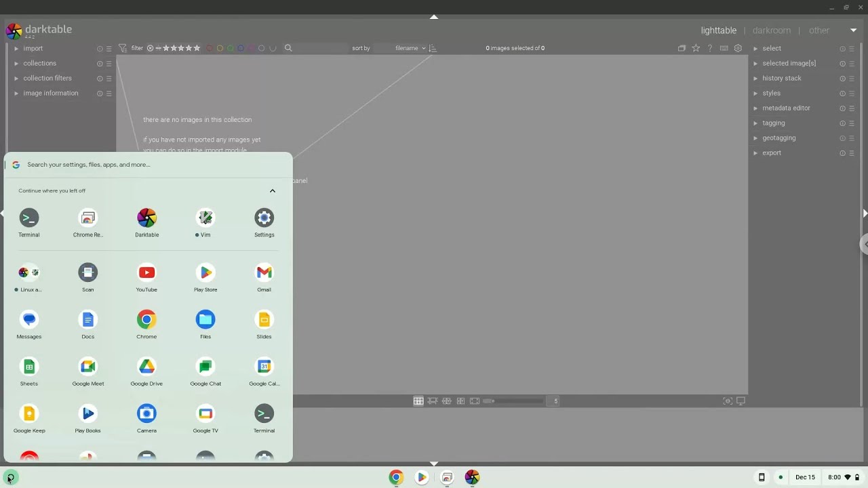
Task: Select file manager layout in bottom bar
Action: (418, 401)
